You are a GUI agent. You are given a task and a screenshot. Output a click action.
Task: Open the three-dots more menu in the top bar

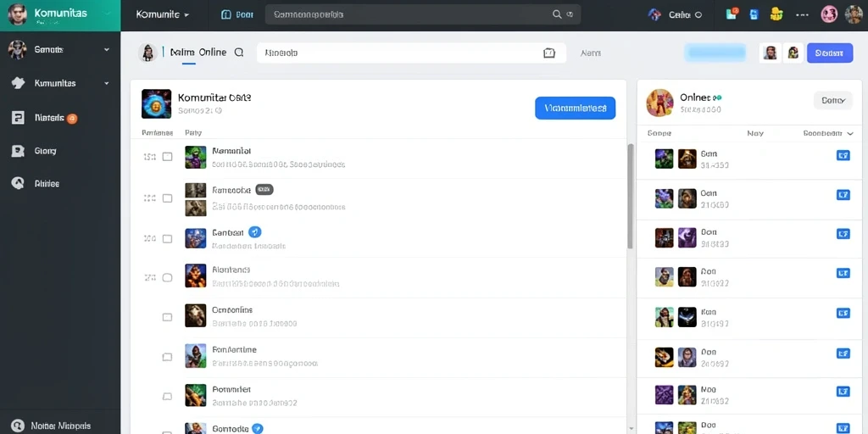802,15
